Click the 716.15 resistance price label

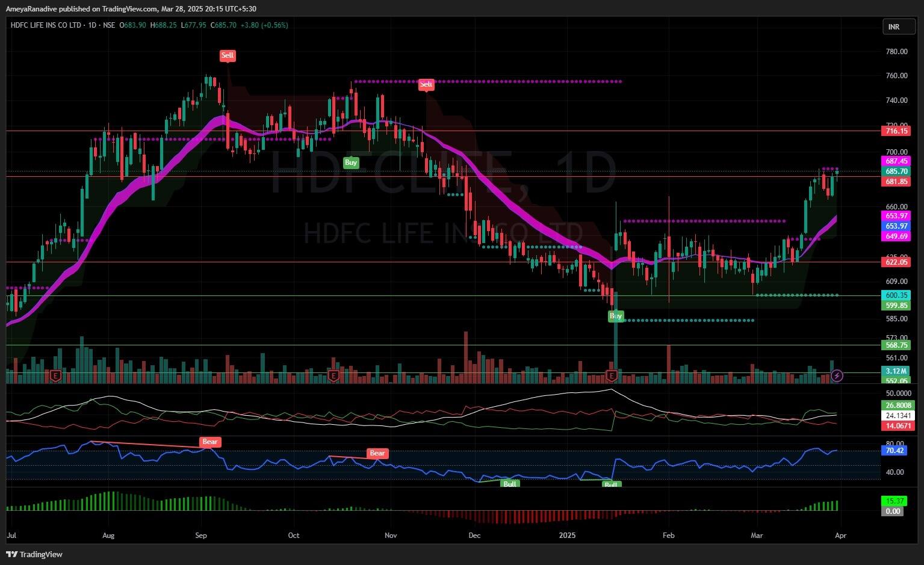pos(896,131)
